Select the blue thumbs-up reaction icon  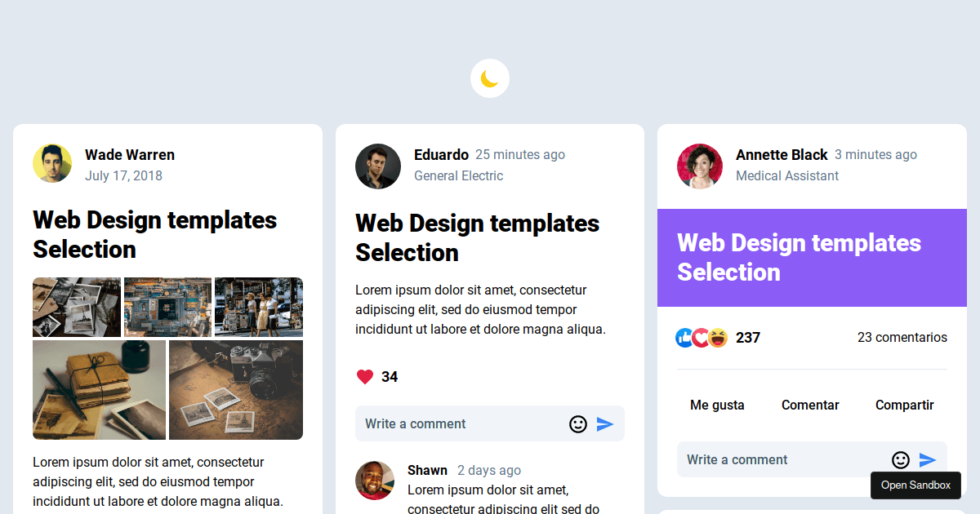(684, 337)
